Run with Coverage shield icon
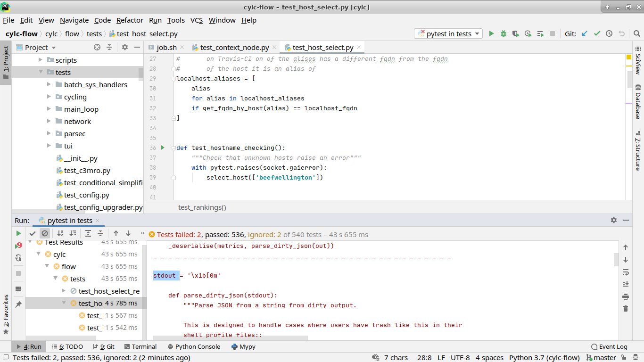644x362 pixels. [516, 33]
